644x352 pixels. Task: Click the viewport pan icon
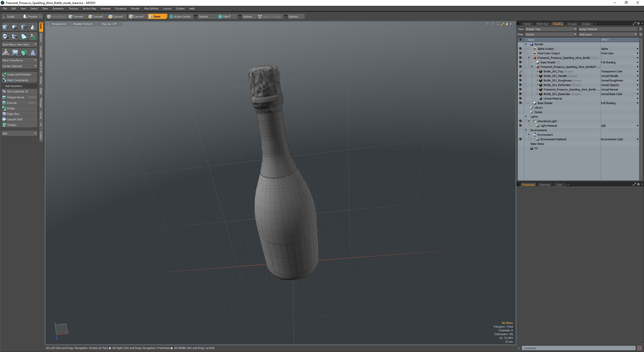[488, 24]
